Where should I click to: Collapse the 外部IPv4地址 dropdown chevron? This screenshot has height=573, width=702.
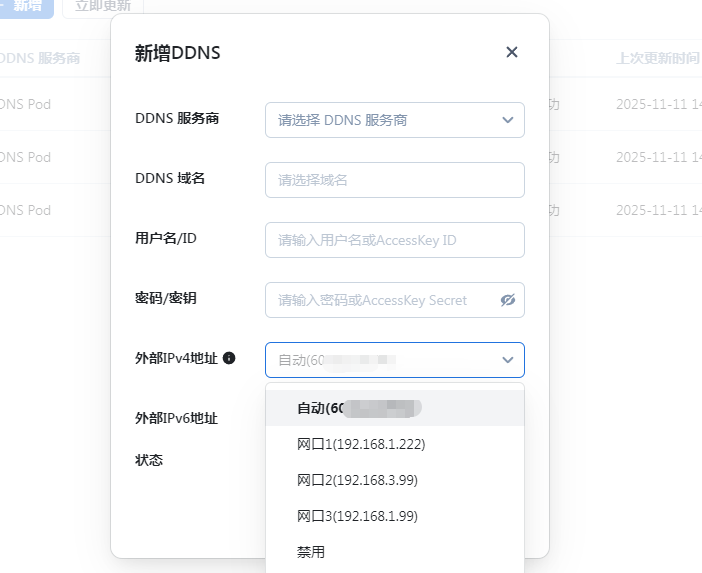(x=507, y=360)
